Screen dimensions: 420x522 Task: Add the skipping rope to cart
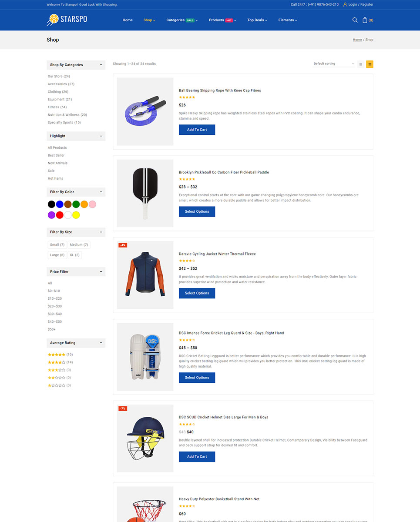197,130
